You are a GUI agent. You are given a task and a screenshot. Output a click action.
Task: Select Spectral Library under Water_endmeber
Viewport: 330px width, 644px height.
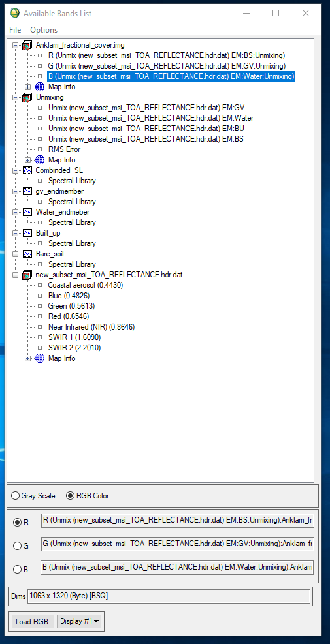[x=72, y=222]
